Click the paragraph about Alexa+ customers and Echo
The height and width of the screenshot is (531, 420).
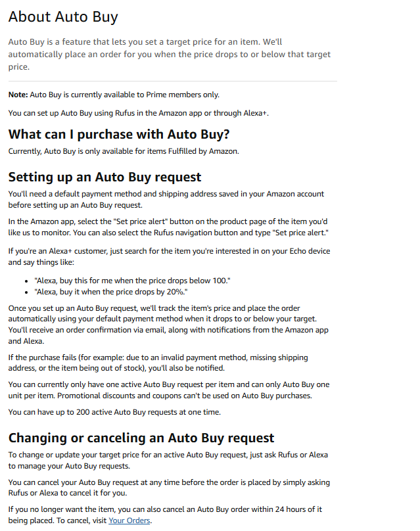point(169,257)
